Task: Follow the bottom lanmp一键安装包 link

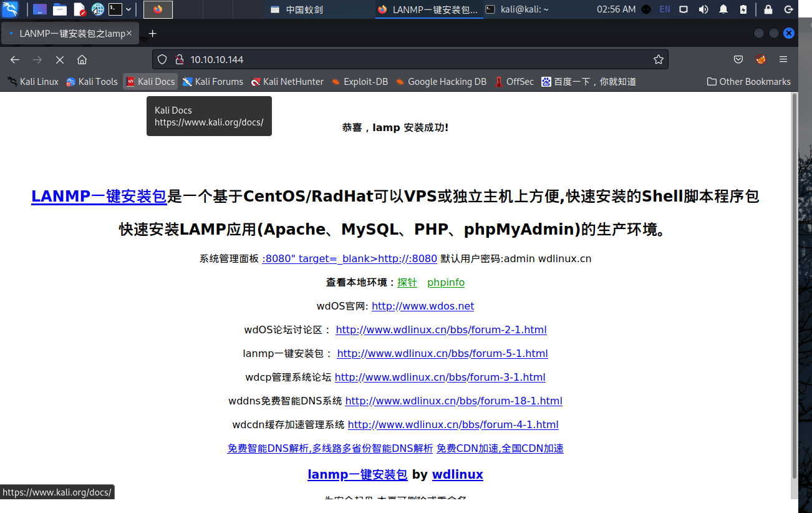Action: pyautogui.click(x=357, y=474)
